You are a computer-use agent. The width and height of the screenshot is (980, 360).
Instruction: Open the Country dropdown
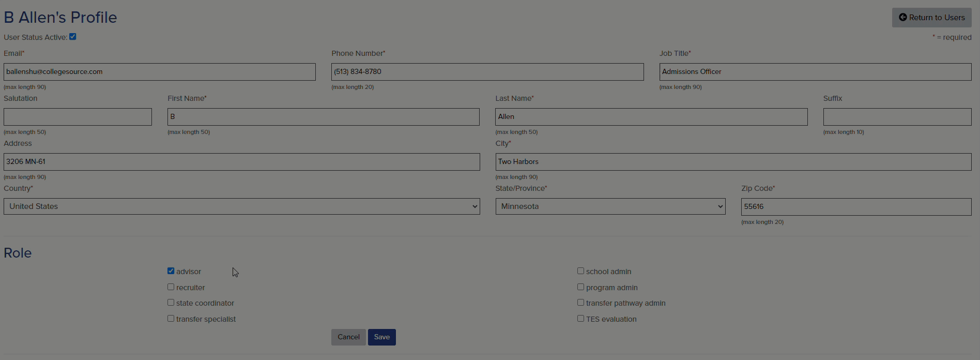(242, 206)
